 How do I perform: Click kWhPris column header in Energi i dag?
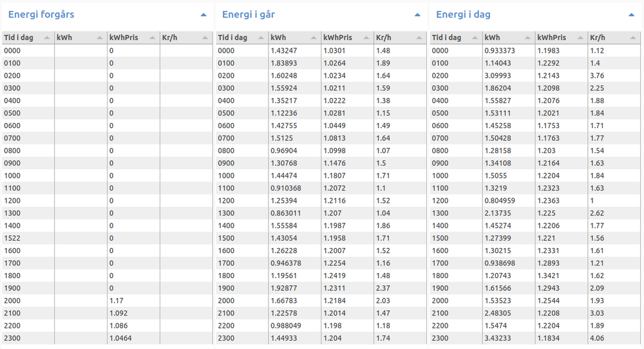click(x=552, y=38)
